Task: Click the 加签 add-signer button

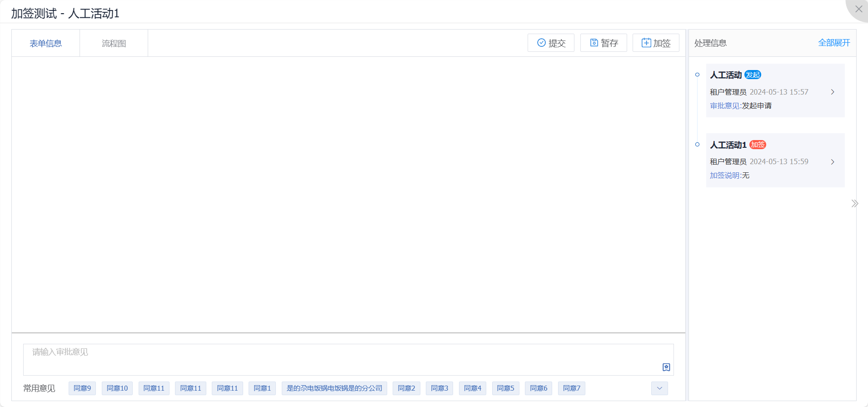Action: [656, 43]
